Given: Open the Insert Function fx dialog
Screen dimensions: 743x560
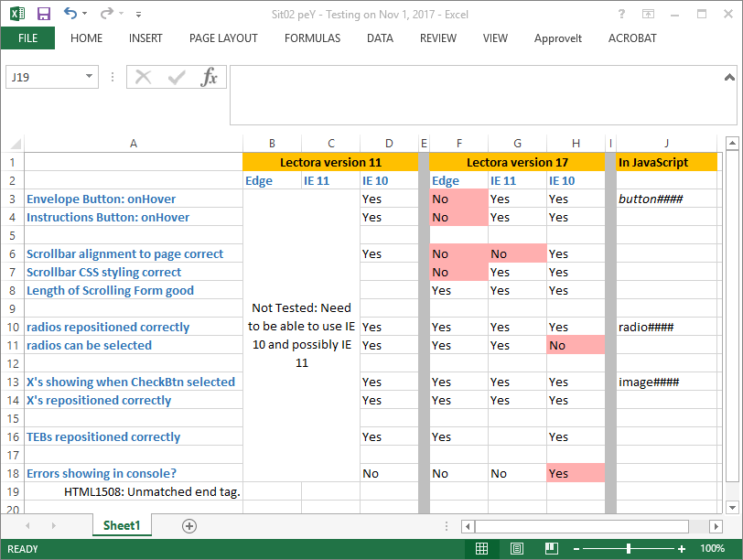Looking at the screenshot, I should pyautogui.click(x=209, y=77).
